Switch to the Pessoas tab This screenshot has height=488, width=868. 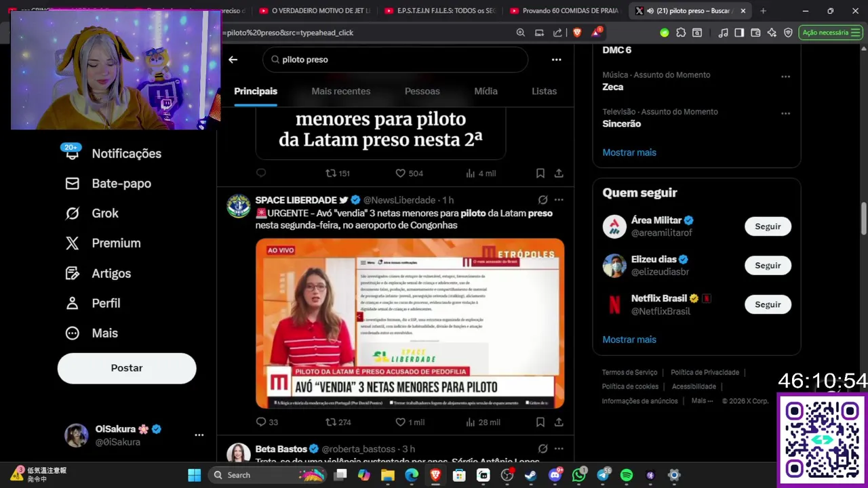(422, 91)
